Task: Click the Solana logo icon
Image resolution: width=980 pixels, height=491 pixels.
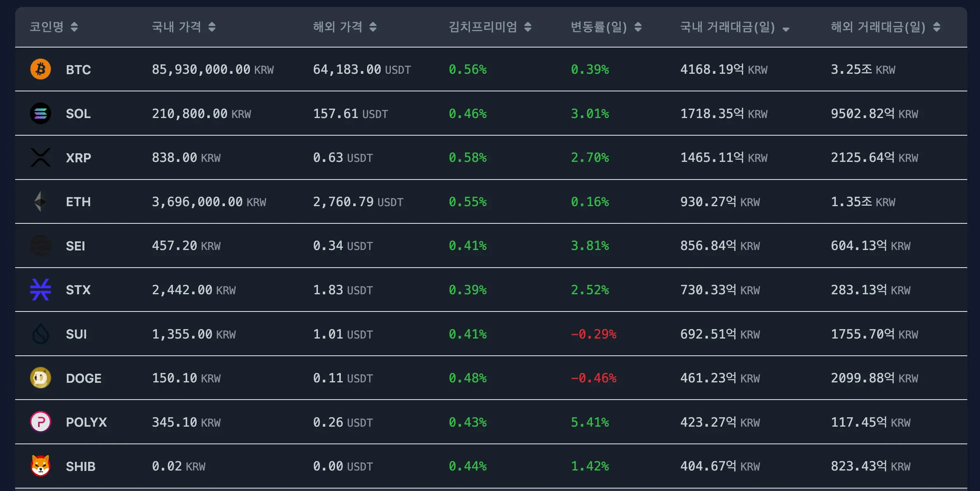Action: tap(41, 114)
